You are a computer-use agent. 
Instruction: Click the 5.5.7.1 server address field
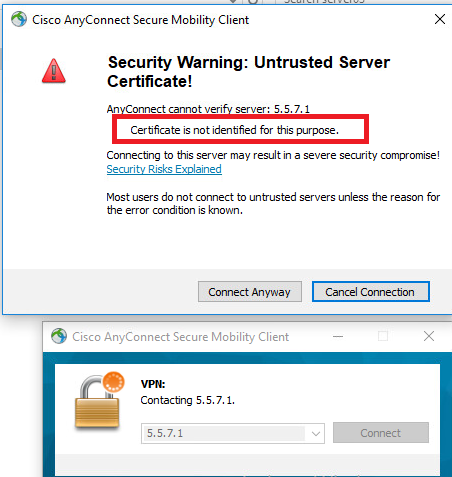point(233,434)
